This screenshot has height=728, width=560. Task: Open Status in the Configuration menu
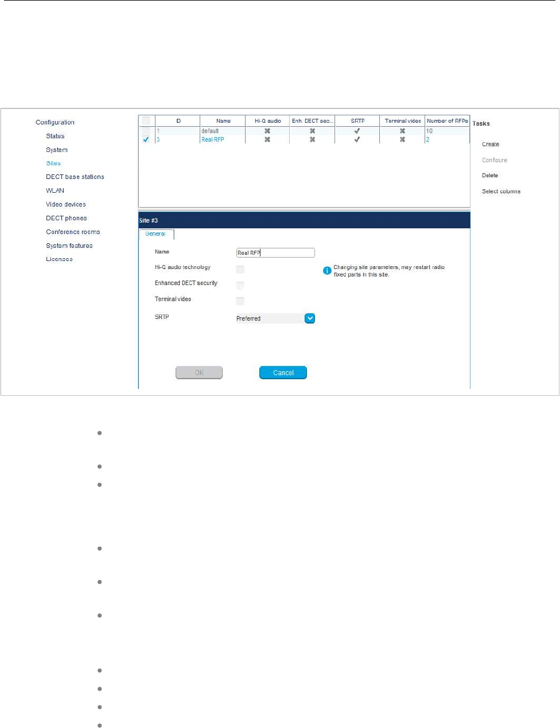pos(55,136)
